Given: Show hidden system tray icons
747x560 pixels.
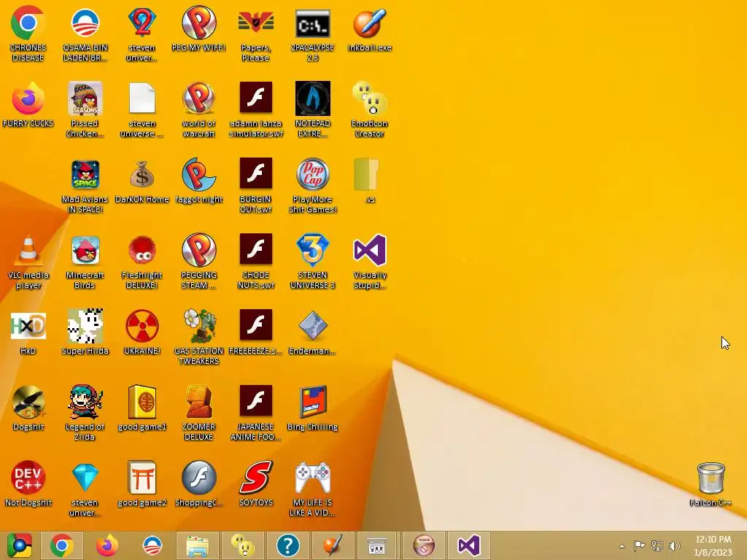Looking at the screenshot, I should (x=622, y=545).
